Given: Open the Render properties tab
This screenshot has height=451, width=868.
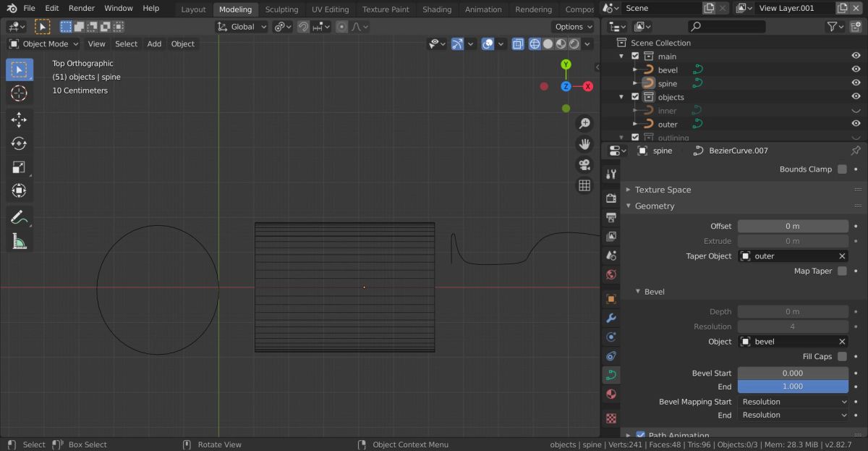Looking at the screenshot, I should coord(611,198).
